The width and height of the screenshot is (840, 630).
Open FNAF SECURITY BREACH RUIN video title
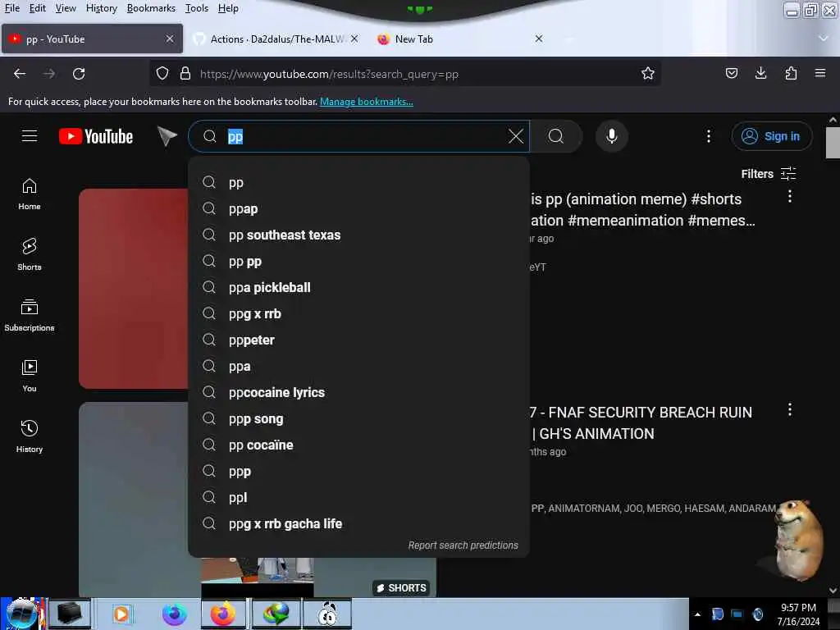(641, 422)
